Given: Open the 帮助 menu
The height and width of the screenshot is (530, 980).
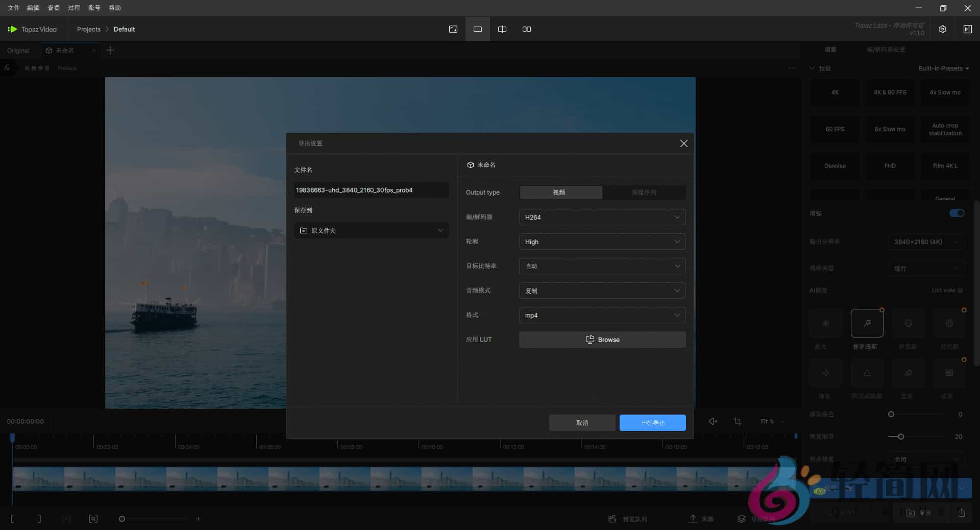Looking at the screenshot, I should pos(114,8).
